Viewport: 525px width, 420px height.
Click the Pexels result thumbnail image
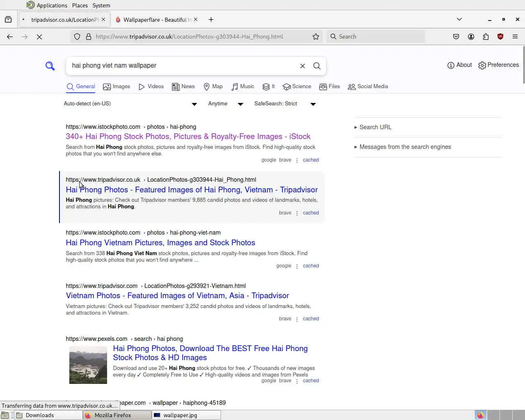click(88, 365)
